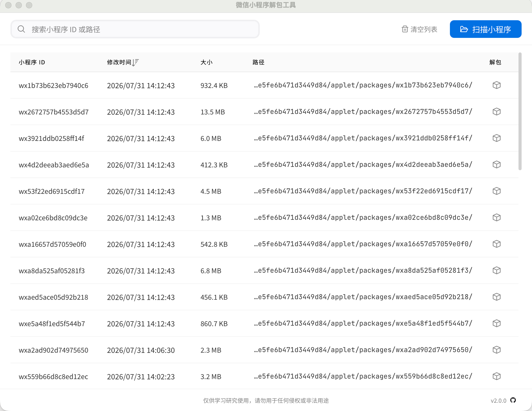Click the 412.3 KB size cell

tap(214, 165)
